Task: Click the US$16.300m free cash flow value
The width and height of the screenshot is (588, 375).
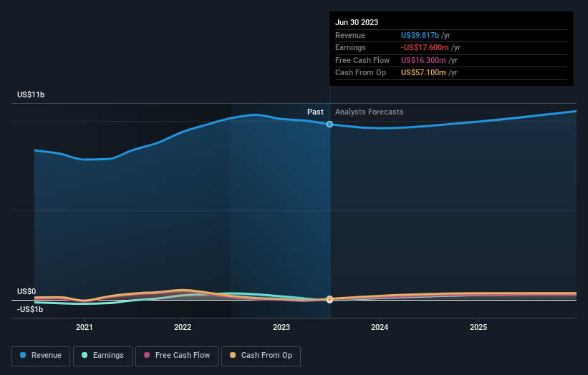Action: click(x=423, y=60)
